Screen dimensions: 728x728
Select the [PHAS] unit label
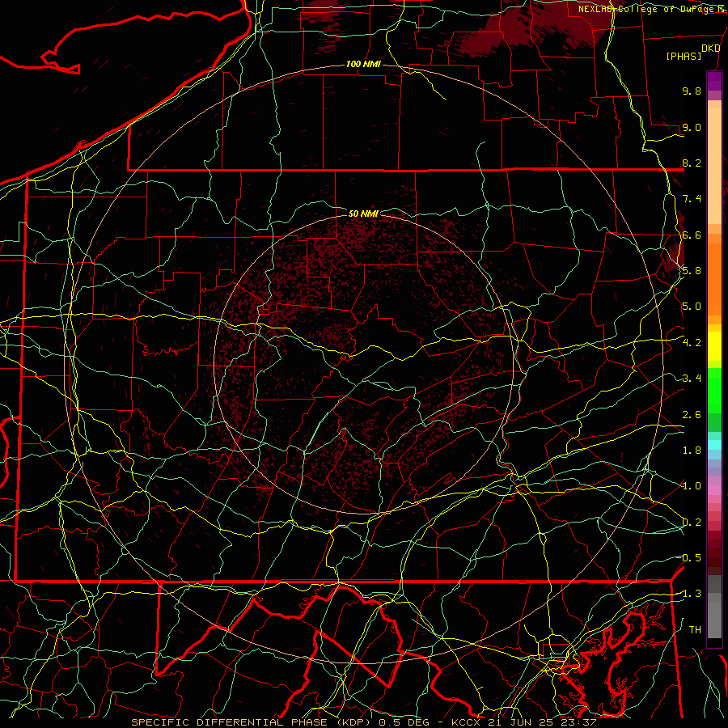tap(684, 56)
